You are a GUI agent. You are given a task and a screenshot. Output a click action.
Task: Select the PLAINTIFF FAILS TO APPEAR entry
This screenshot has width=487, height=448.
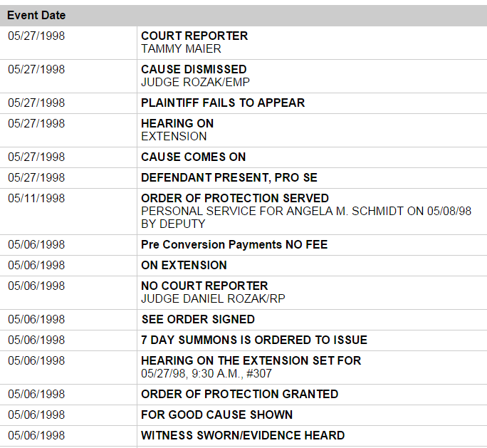[223, 103]
